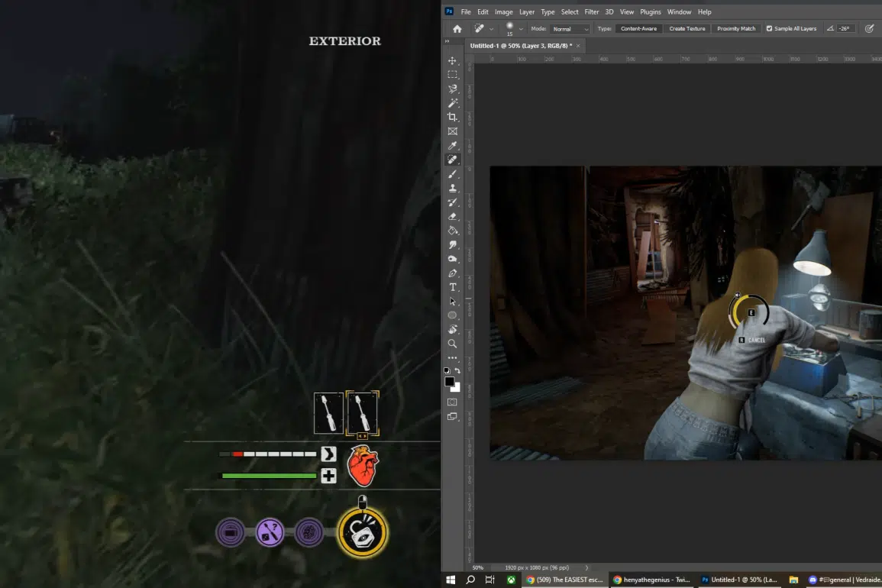Open Task View on the taskbar

[x=490, y=580]
